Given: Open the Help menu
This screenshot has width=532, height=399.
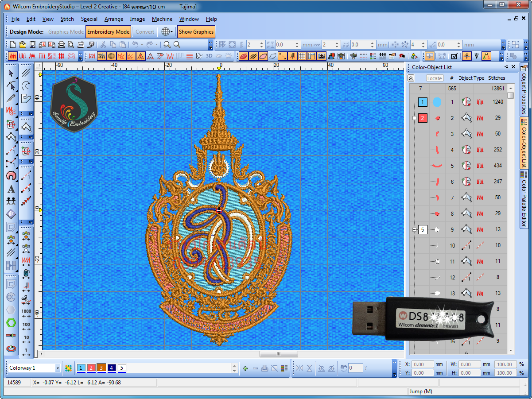Looking at the screenshot, I should point(211,19).
